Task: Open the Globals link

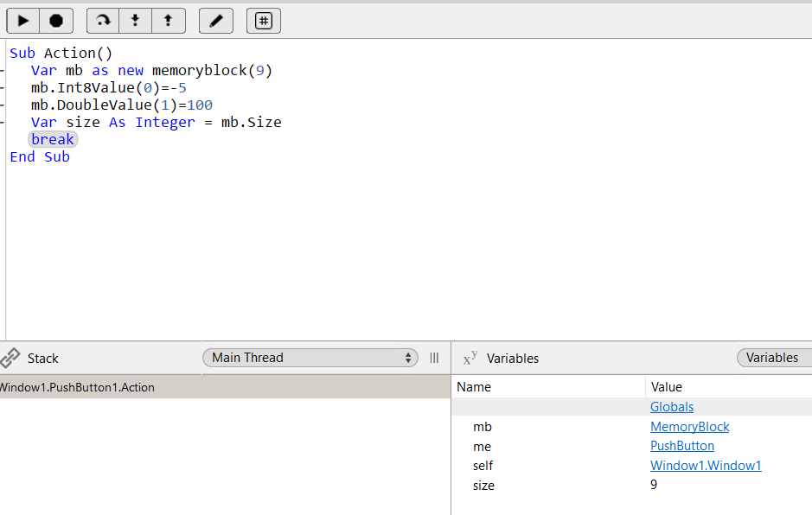Action: (672, 407)
